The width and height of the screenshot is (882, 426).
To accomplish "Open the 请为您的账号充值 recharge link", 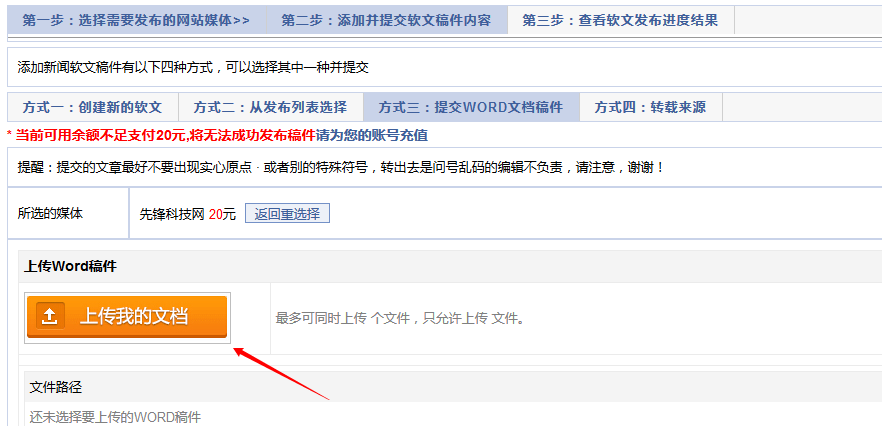I will 372,136.
